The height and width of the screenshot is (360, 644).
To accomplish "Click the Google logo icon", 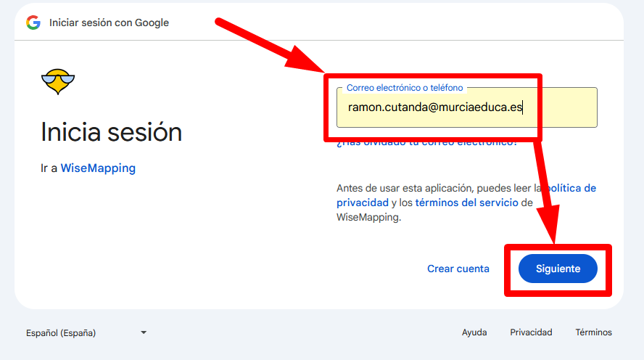I will tap(33, 22).
